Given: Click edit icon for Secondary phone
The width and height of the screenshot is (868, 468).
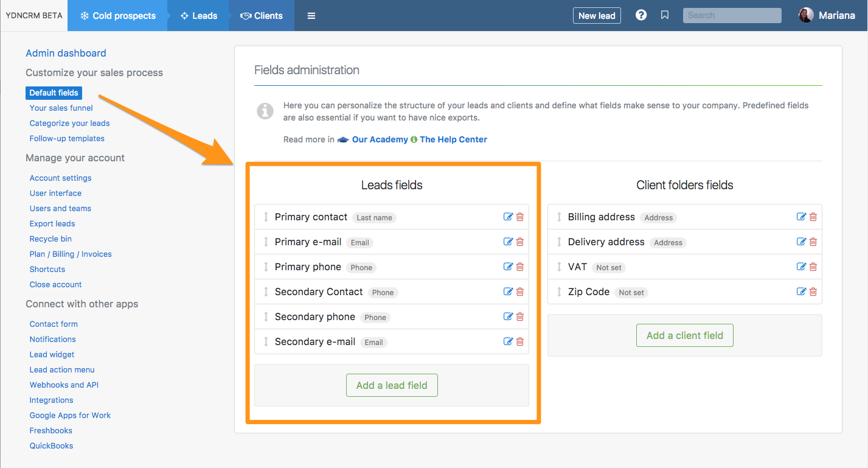Looking at the screenshot, I should [x=508, y=317].
